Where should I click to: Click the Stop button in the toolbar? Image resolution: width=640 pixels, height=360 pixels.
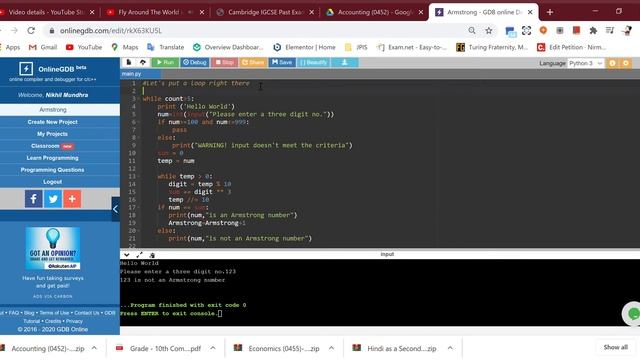(x=224, y=62)
